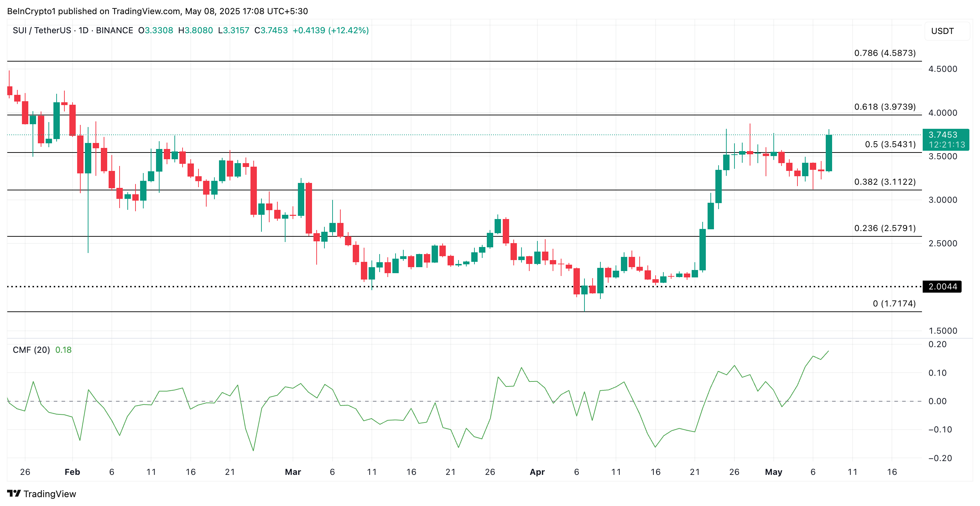
Task: Click the 4.5000 price axis tick
Action: coord(942,69)
